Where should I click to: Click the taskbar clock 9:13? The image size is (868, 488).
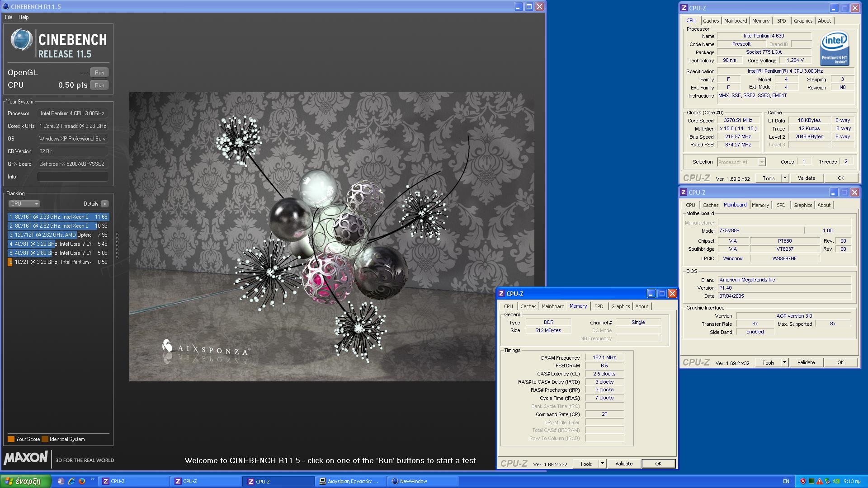pyautogui.click(x=852, y=481)
